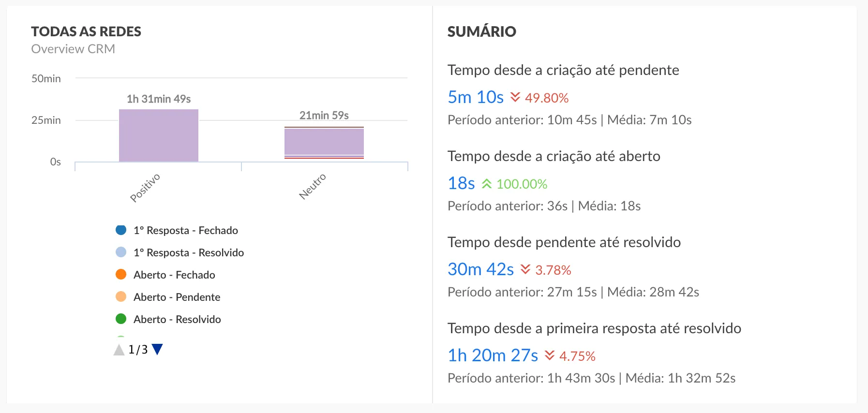This screenshot has width=868, height=413.
Task: Click the green up chevron beside 100.00%
Action: [x=487, y=184]
